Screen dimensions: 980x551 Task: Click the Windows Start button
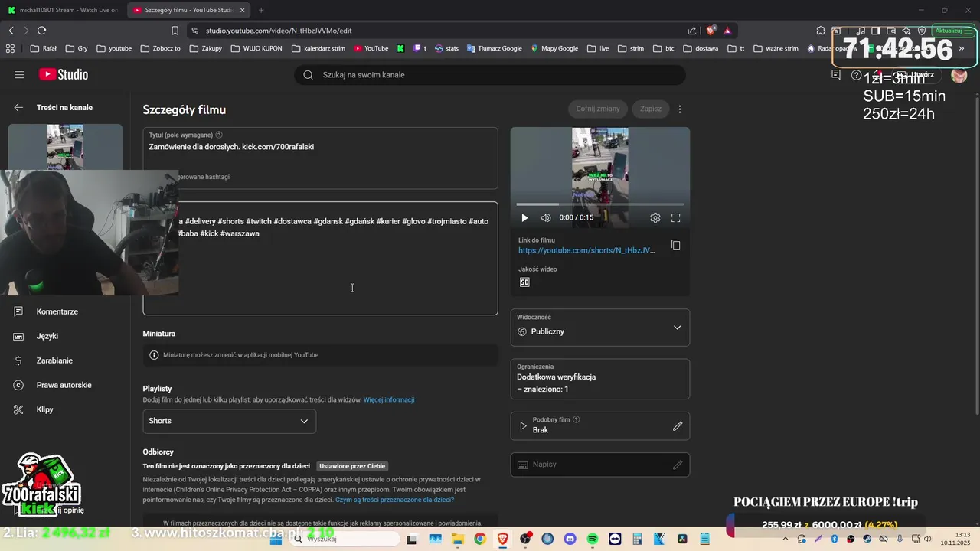click(x=276, y=539)
